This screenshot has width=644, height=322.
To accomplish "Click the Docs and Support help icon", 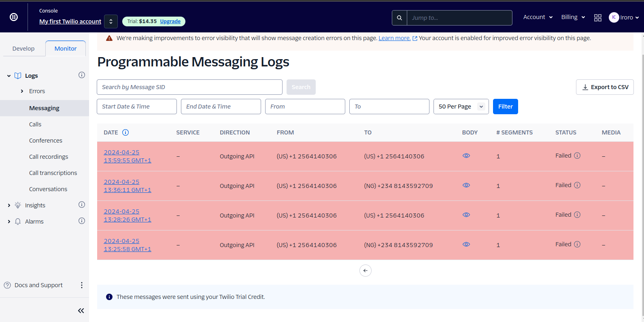I will (7, 285).
